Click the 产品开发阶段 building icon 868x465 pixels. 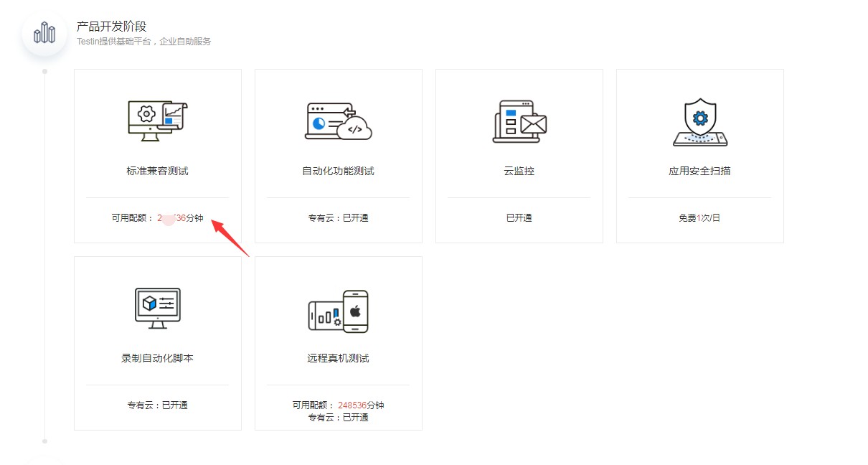pyautogui.click(x=44, y=33)
